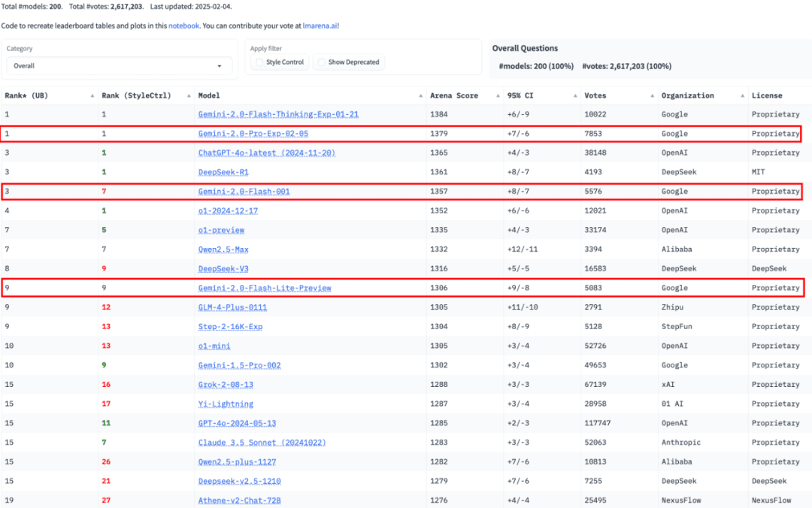Open GLM-4-Plus-0111 model link
This screenshot has height=508, width=812.
pos(232,307)
